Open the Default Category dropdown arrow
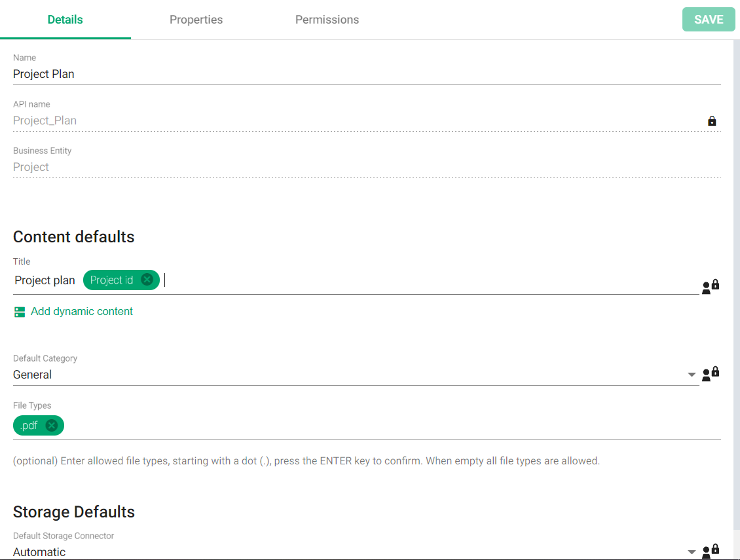This screenshot has height=560, width=740. coord(692,375)
